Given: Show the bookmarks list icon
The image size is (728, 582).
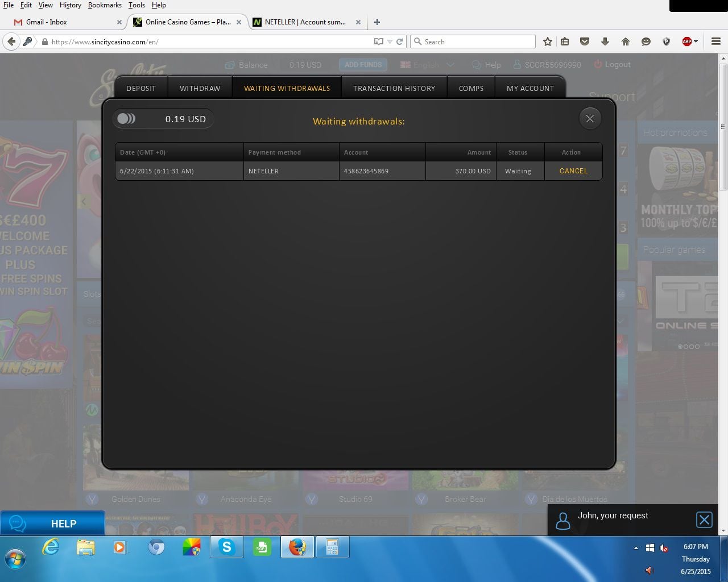Looking at the screenshot, I should click(565, 41).
